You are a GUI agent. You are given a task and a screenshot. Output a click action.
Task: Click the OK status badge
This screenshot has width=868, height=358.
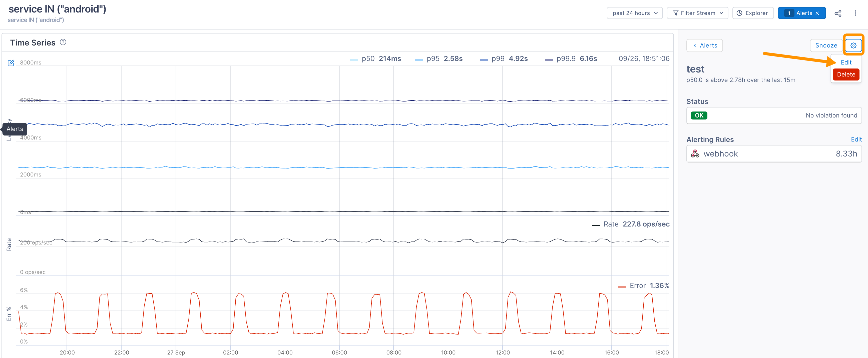point(699,115)
